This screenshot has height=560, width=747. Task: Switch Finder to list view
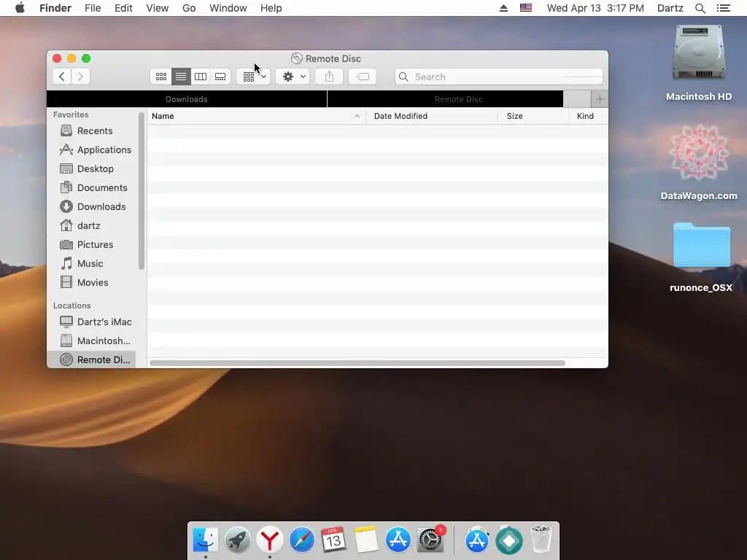(181, 77)
